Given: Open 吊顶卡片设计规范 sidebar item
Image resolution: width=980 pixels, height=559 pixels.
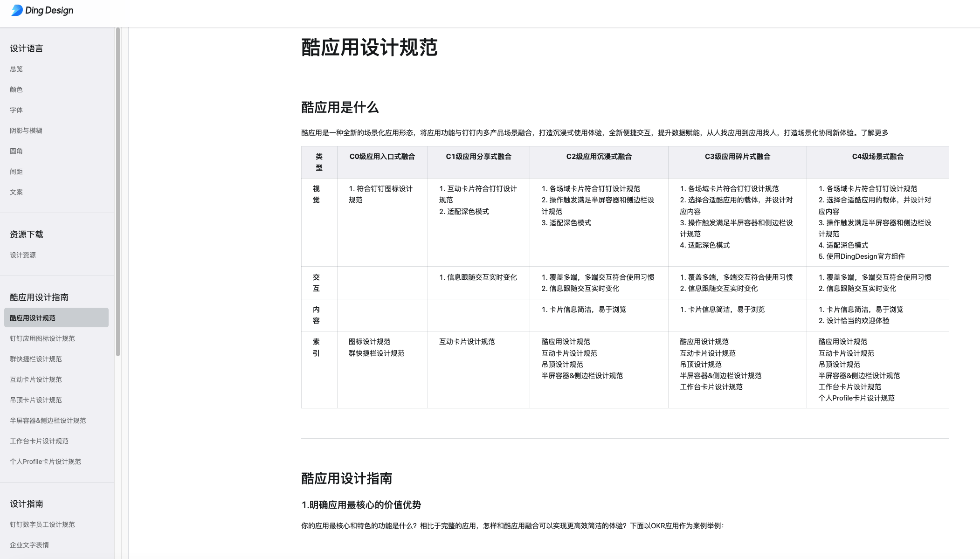Looking at the screenshot, I should (x=36, y=400).
